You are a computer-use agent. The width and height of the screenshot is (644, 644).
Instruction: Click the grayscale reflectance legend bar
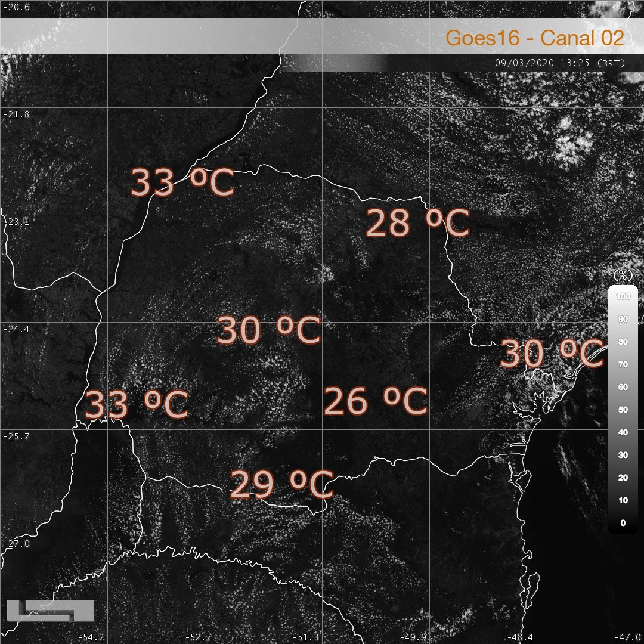623,410
